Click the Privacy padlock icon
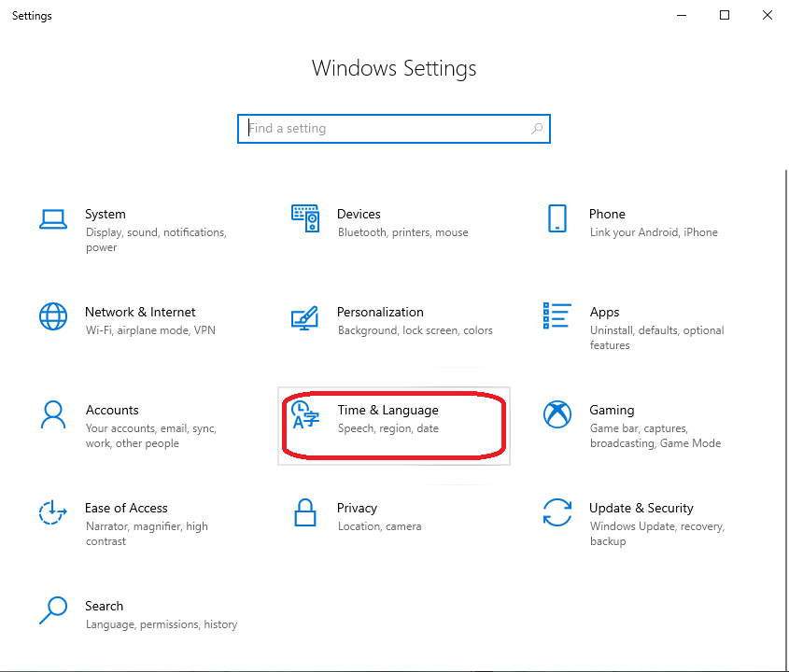This screenshot has height=672, width=789. click(x=305, y=512)
